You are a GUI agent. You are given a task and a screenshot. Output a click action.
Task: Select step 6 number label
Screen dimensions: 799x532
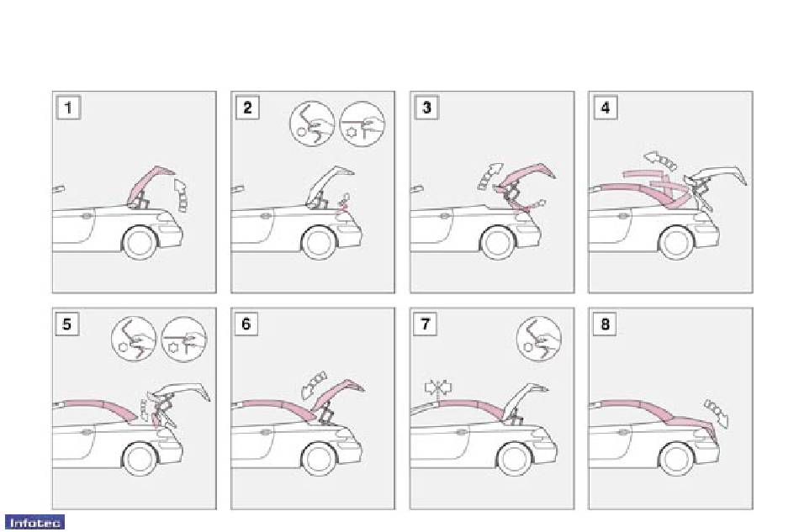tap(246, 324)
